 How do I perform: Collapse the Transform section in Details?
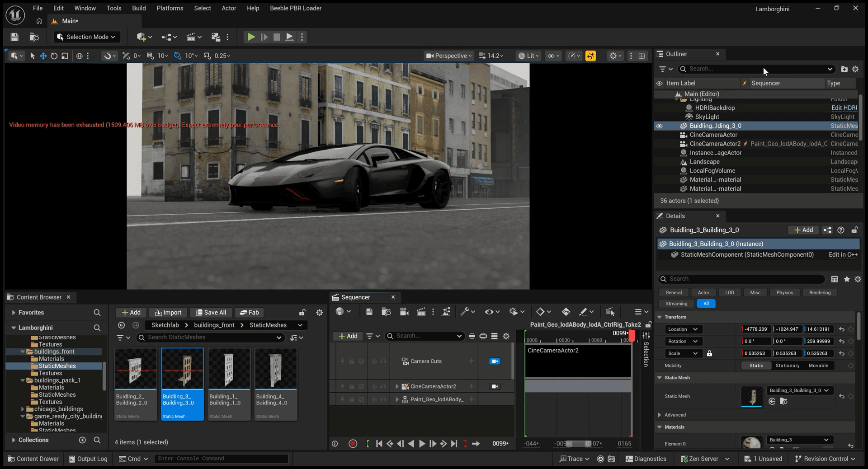pos(660,317)
